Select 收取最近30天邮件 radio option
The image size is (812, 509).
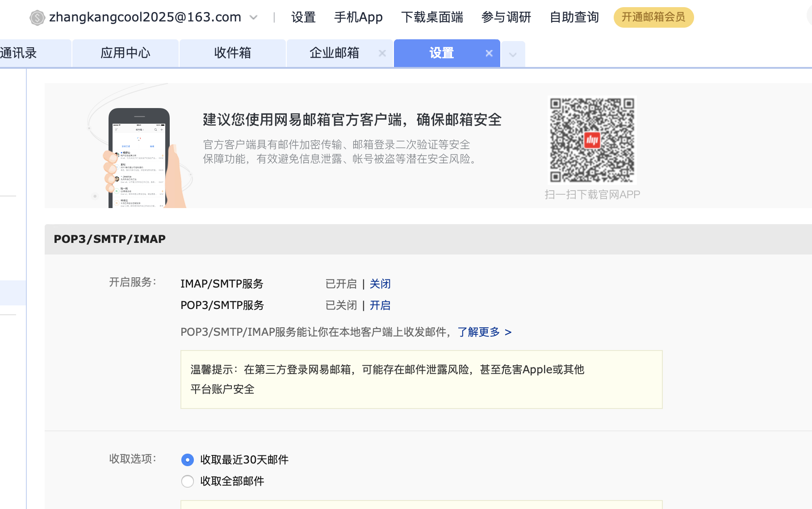click(x=188, y=460)
